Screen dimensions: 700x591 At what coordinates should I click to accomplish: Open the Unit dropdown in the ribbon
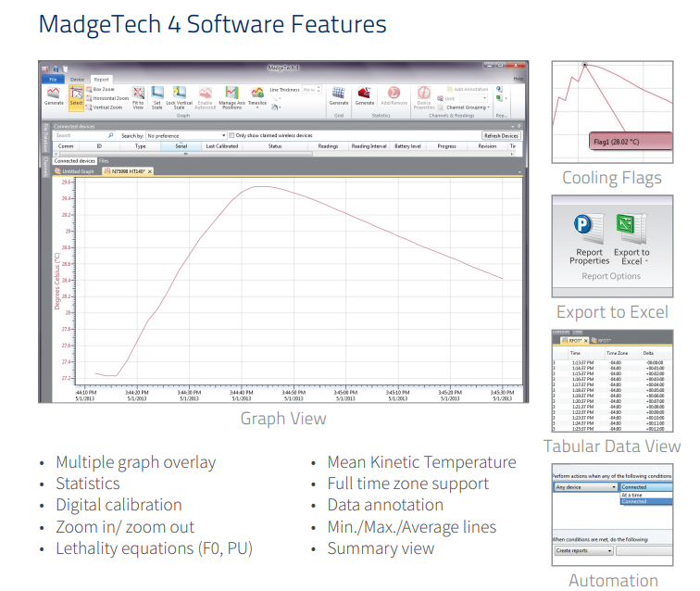[x=473, y=98]
